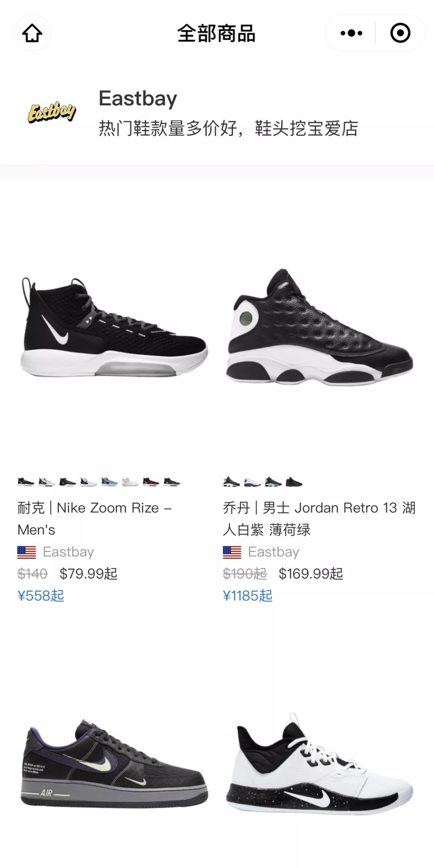The image size is (434, 868).
Task: Click the ¥1185起 price link
Action: [248, 596]
